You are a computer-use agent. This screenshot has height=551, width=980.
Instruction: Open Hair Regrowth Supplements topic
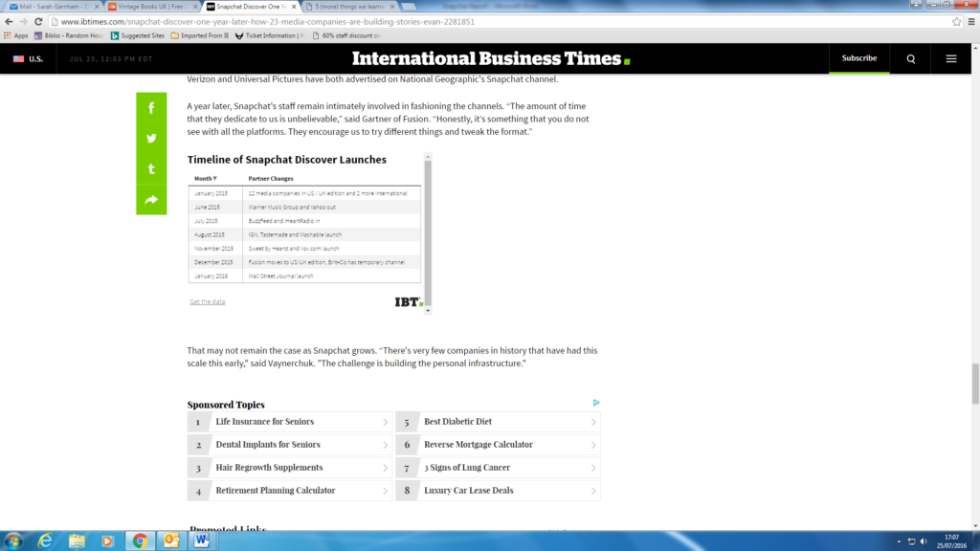(x=289, y=468)
